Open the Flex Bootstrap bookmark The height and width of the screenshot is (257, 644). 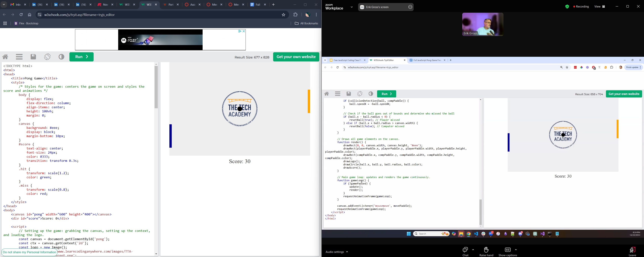click(x=26, y=24)
